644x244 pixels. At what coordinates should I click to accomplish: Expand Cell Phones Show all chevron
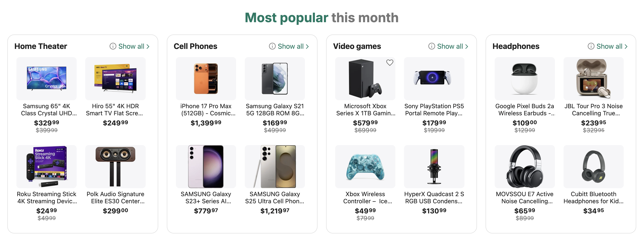click(307, 47)
